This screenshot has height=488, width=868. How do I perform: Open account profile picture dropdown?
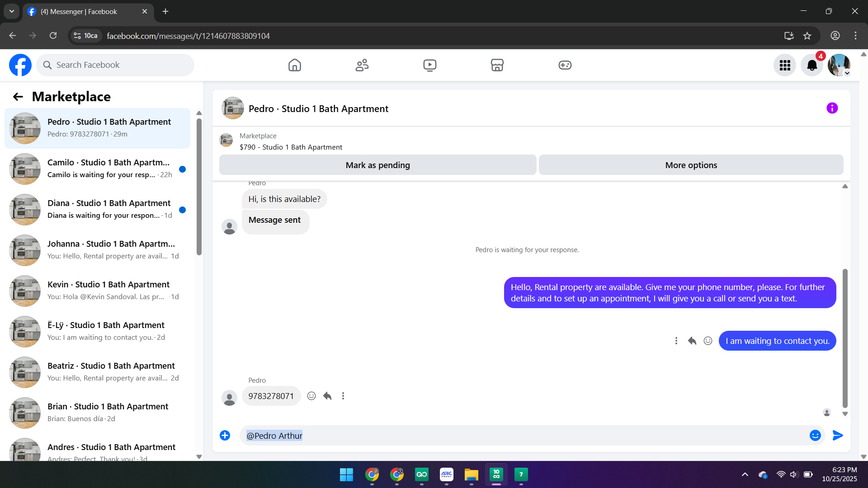click(x=839, y=66)
